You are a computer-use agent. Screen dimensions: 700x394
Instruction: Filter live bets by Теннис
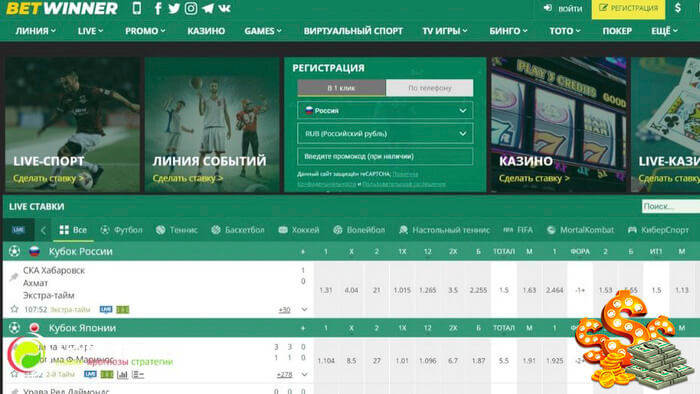177,230
